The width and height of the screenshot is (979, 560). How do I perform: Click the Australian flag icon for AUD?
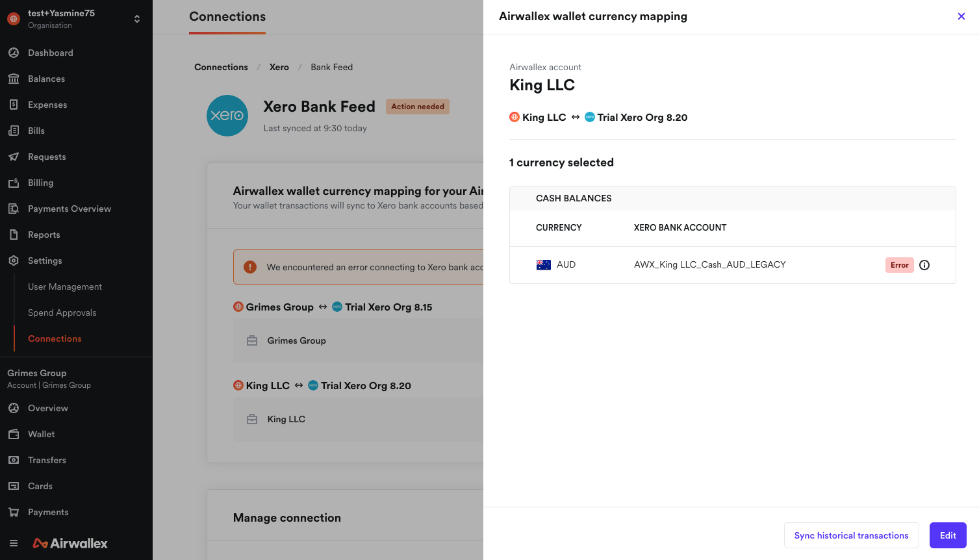pos(544,265)
